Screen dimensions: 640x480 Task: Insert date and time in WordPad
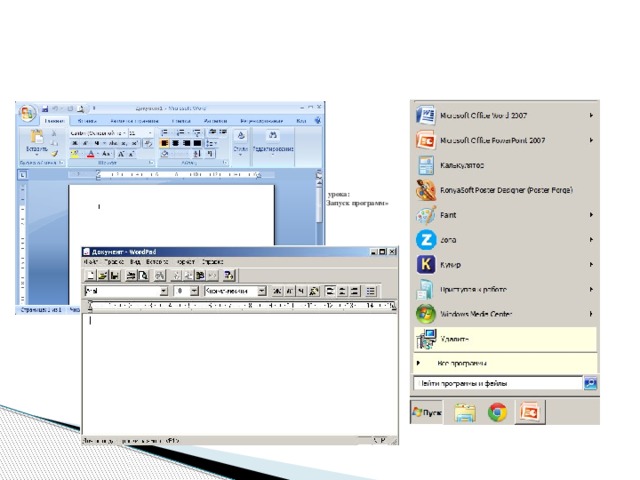[x=229, y=276]
